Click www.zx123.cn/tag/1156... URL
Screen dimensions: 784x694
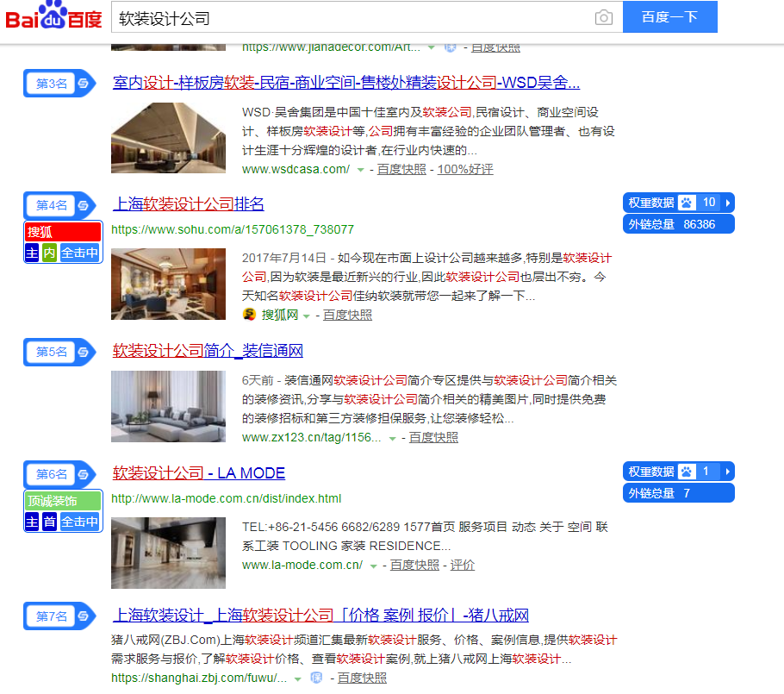coord(311,437)
